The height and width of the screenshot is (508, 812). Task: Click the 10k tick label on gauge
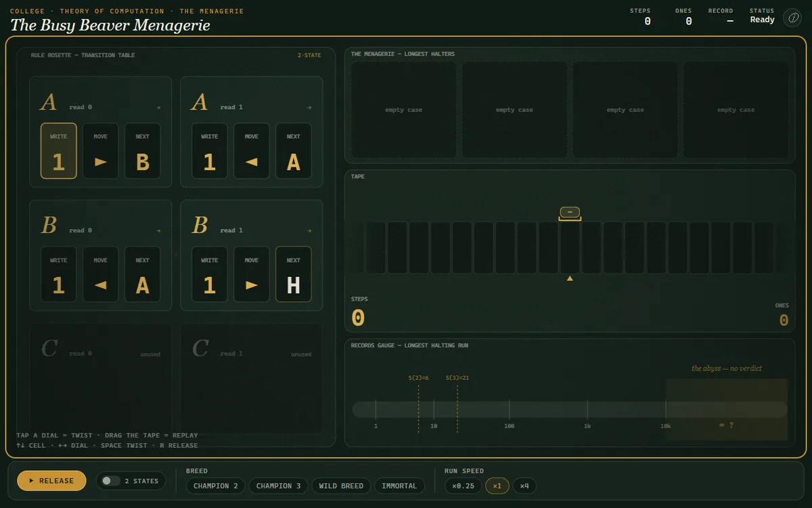point(665,426)
